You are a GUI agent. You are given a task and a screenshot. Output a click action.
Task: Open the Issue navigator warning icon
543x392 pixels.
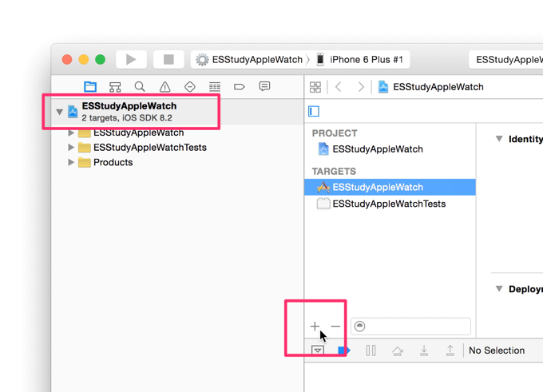point(164,86)
